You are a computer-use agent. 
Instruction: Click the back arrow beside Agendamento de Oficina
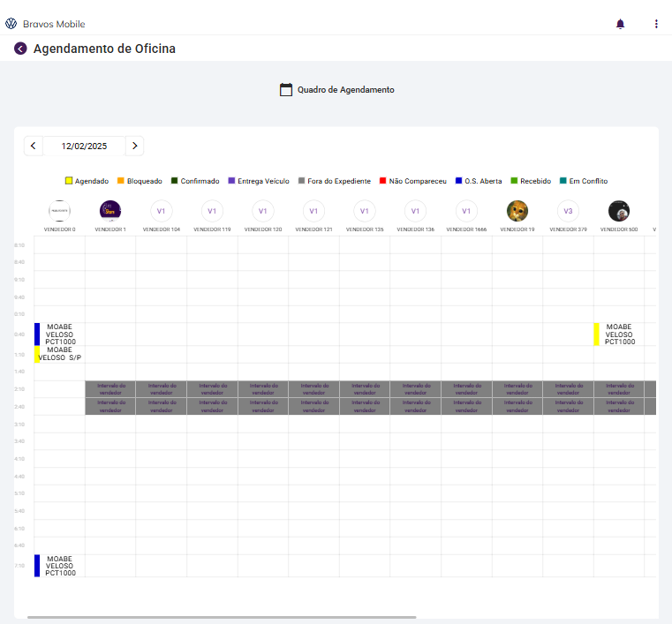click(x=20, y=49)
